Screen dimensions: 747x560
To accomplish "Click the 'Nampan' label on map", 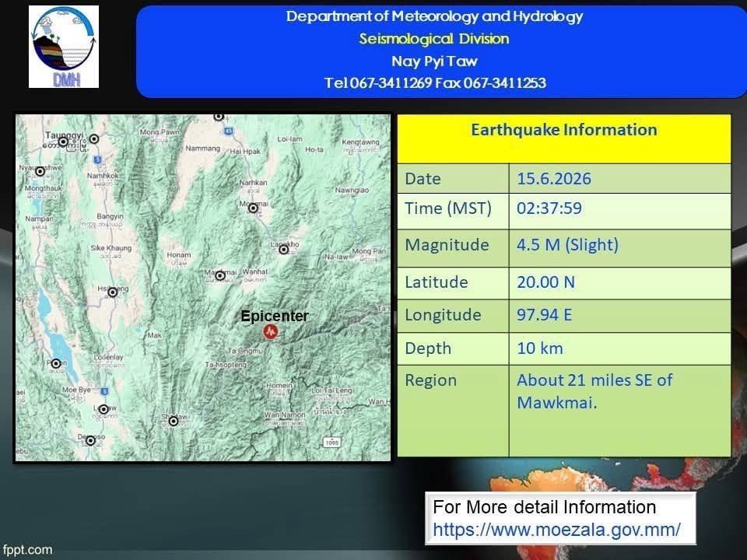I will (40, 219).
